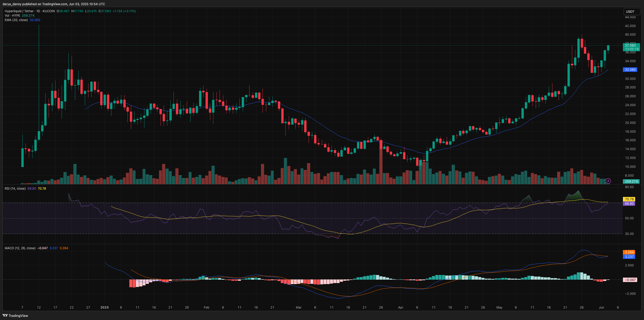Toggle the EMA (20, close) indicator
Screen dimensions: 644x320
[16, 20]
